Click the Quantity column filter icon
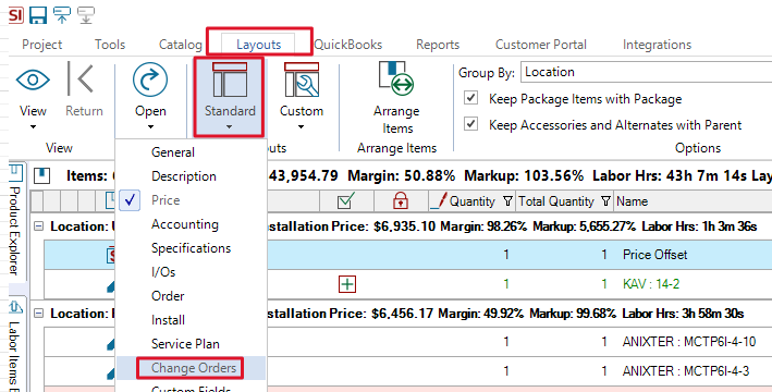The height and width of the screenshot is (392, 772). click(x=507, y=201)
